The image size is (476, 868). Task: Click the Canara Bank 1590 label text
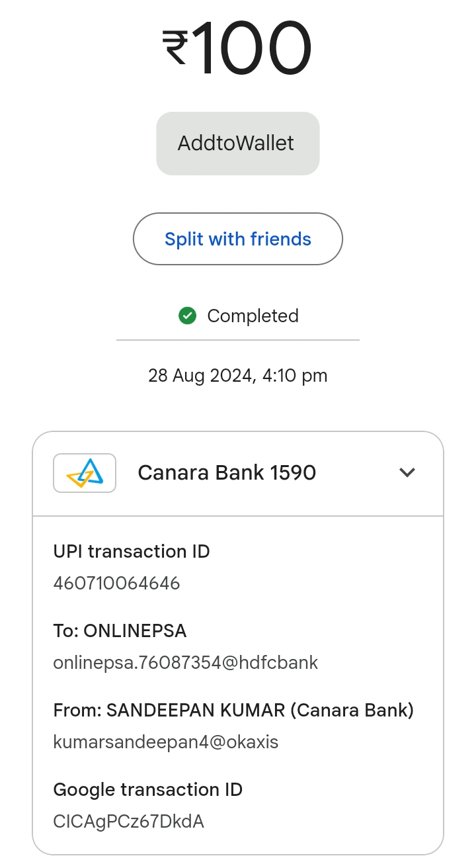[227, 472]
